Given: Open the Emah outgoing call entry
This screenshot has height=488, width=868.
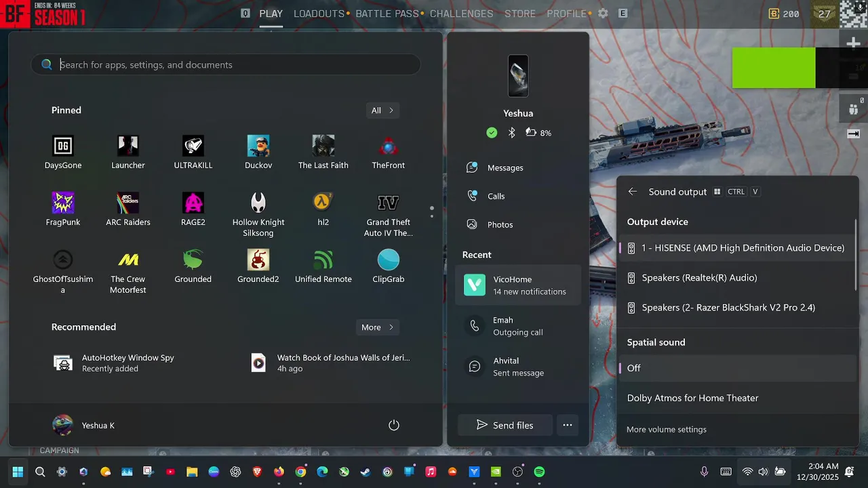Looking at the screenshot, I should [518, 326].
